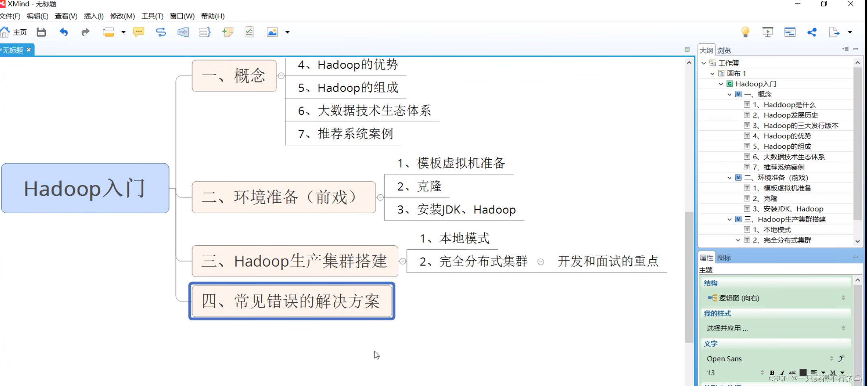Insert a new topic with toolbar icon
The width and height of the screenshot is (868, 386).
108,32
